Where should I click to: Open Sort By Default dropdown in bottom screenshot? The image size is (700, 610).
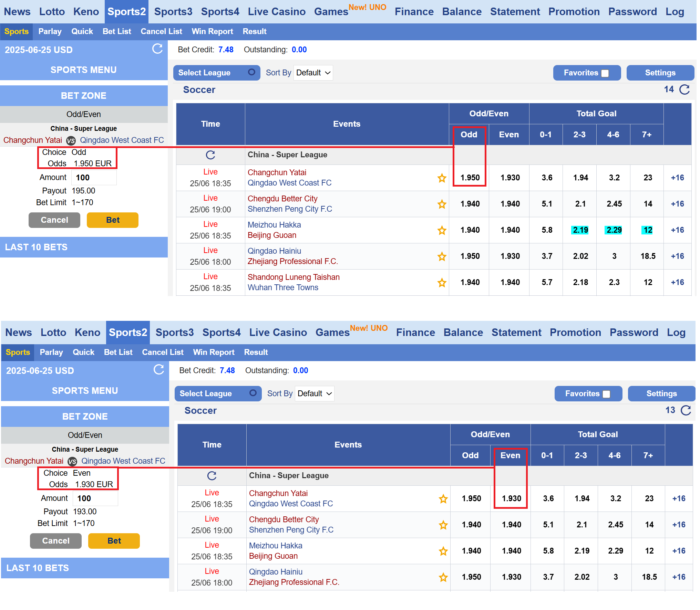coord(315,393)
